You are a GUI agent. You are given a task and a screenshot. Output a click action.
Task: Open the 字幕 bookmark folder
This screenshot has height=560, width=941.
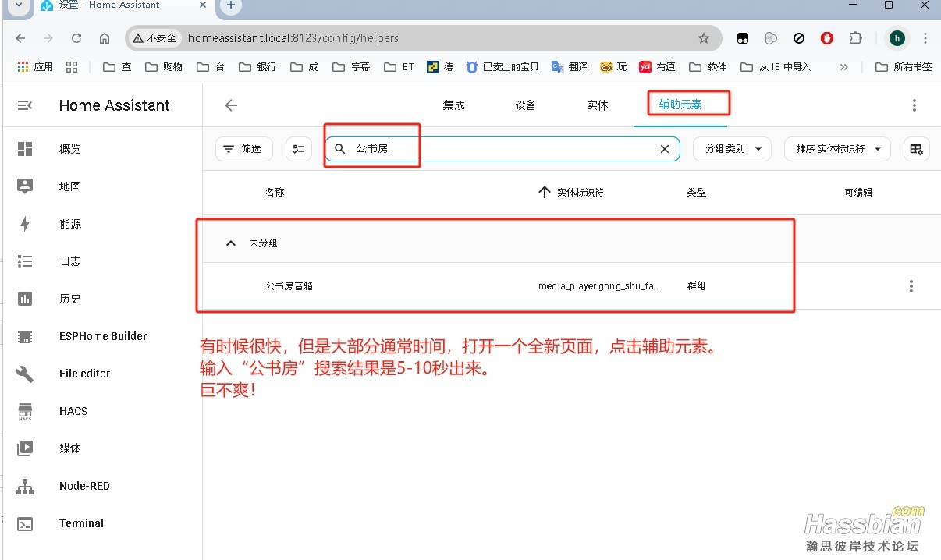point(351,67)
